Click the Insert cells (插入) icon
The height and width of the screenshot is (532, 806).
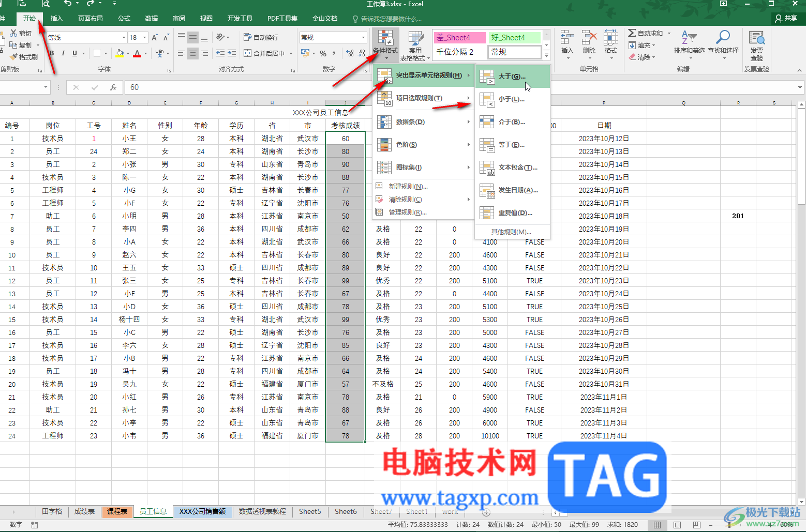[568, 38]
